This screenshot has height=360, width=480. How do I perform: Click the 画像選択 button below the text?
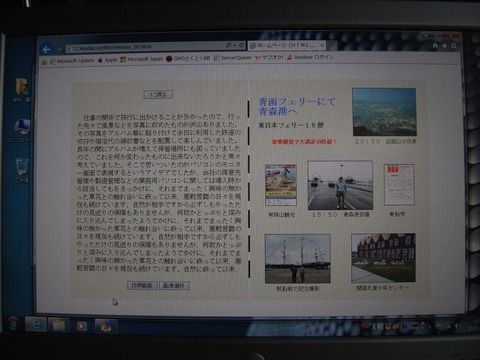click(x=174, y=286)
